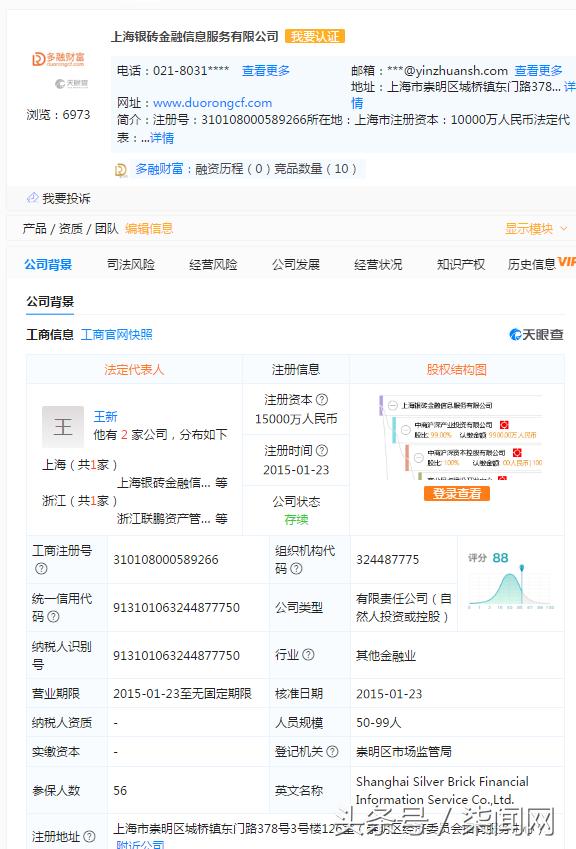This screenshot has width=576, height=849.
Task: Click 上海银砖金融信... company link
Action: coord(164,482)
